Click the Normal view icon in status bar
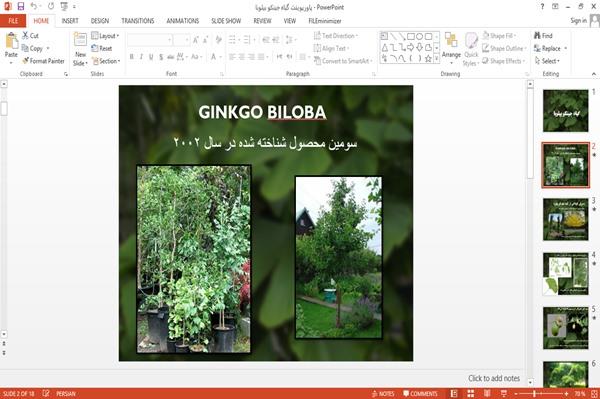 pyautogui.click(x=454, y=394)
